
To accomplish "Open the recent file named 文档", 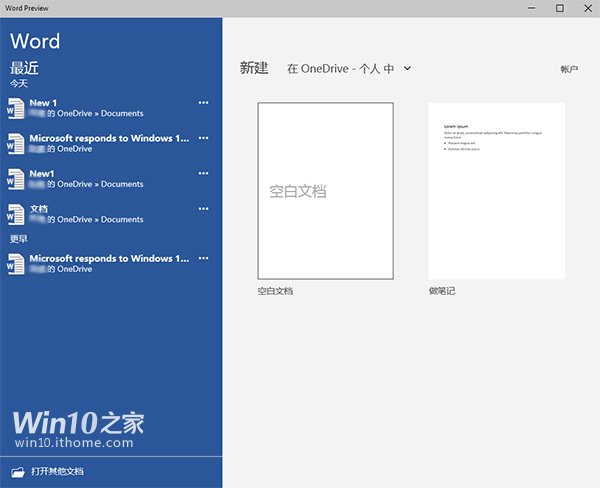I will pos(39,209).
